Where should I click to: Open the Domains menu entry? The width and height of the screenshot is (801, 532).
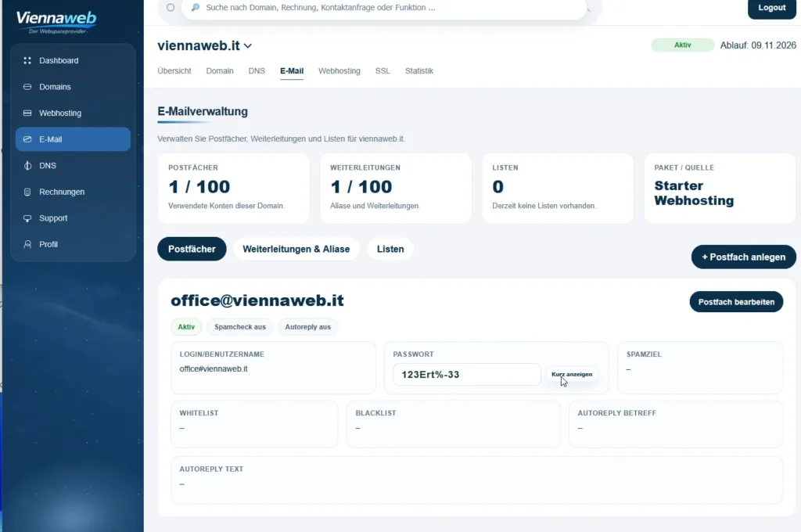tap(73, 87)
